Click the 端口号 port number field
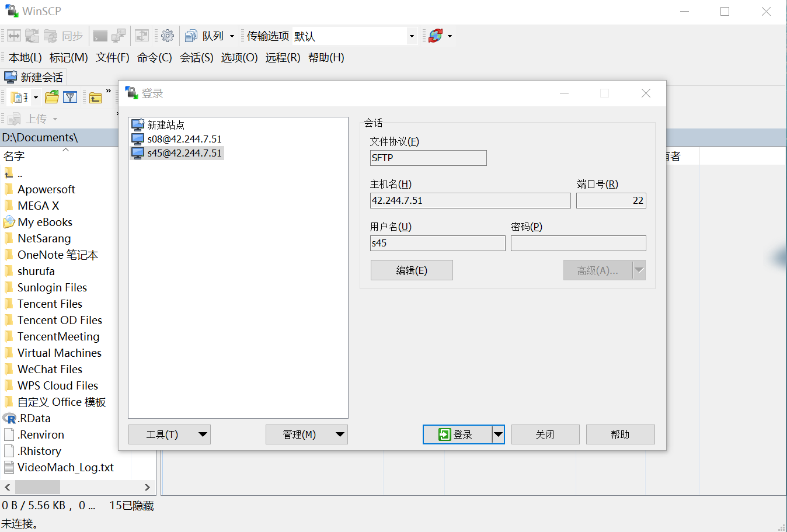The width and height of the screenshot is (787, 532). point(611,200)
